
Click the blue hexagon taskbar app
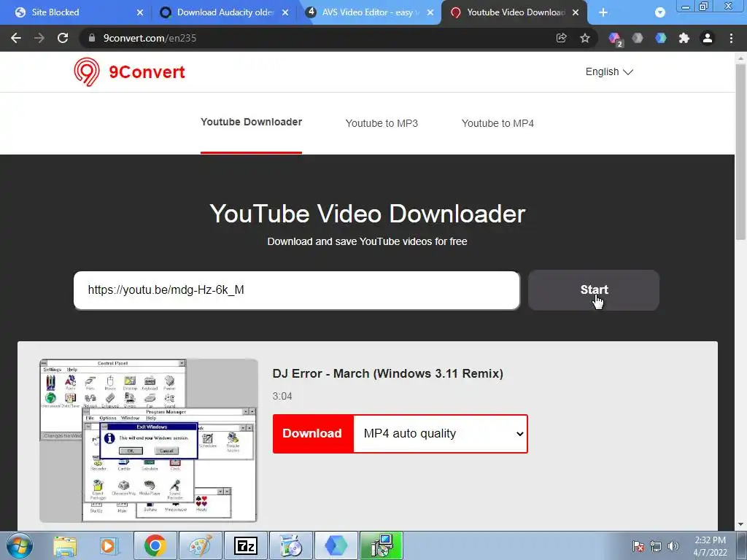pyautogui.click(x=336, y=545)
